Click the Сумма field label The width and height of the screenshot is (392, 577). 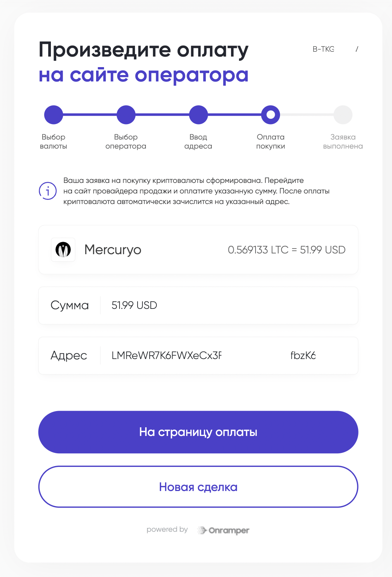tap(70, 305)
